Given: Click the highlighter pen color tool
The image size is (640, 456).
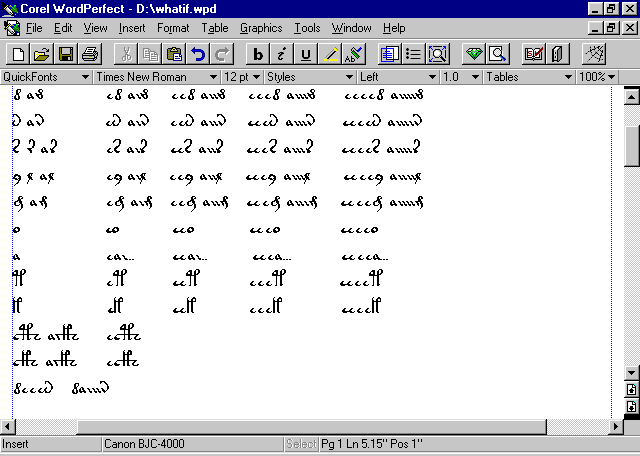Looking at the screenshot, I should [330, 54].
